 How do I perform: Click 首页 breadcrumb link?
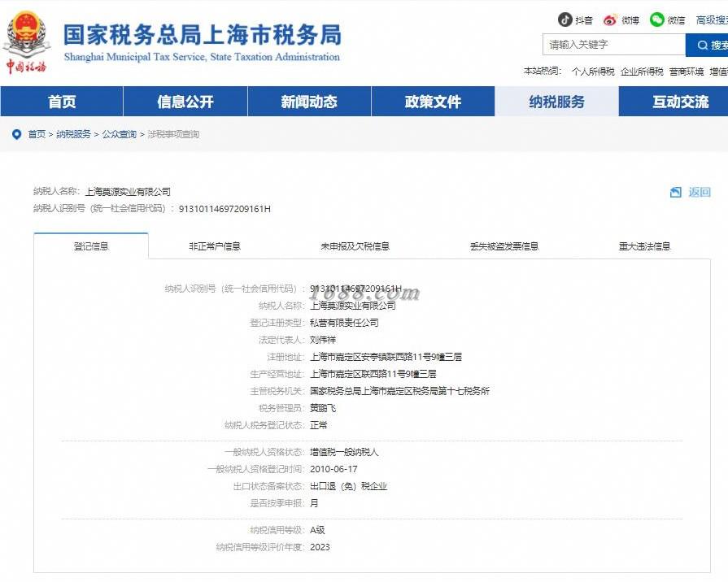point(37,135)
